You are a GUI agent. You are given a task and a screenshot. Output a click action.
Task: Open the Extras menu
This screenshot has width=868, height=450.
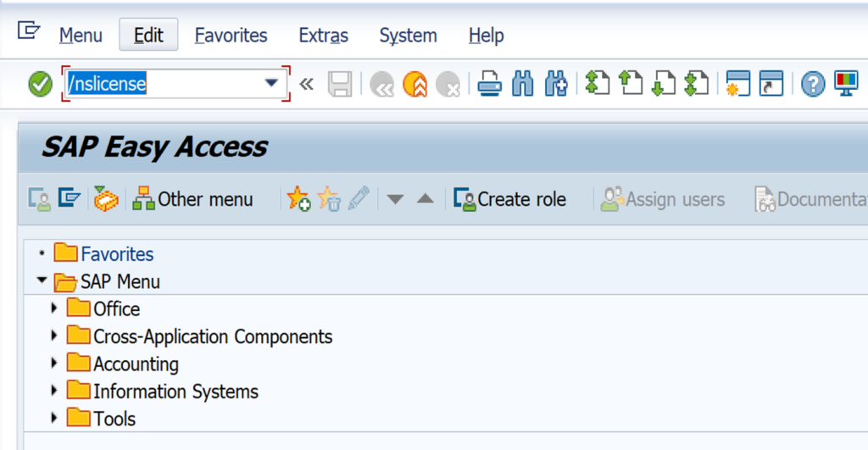(x=323, y=36)
